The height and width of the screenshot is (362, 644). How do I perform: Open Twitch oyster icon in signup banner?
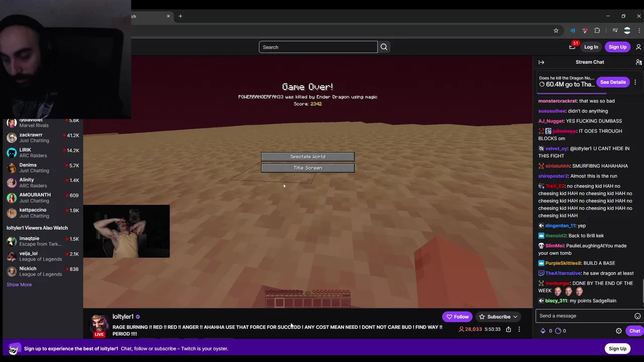click(x=14, y=348)
